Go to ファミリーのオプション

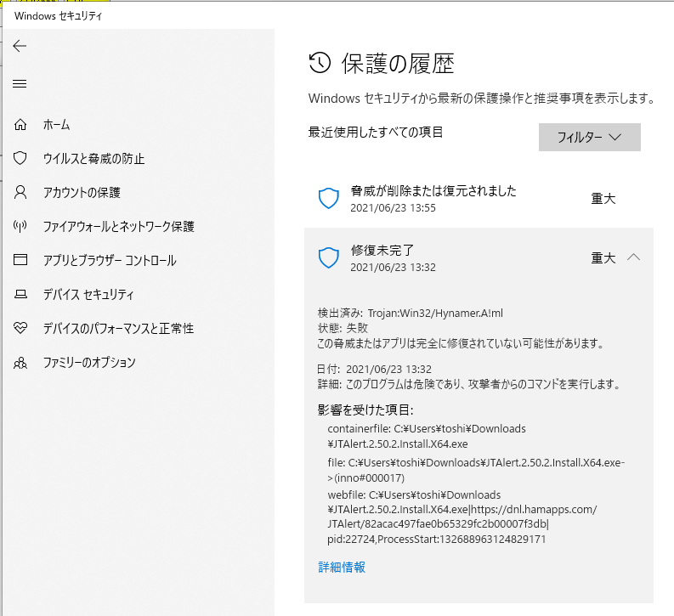point(89,363)
